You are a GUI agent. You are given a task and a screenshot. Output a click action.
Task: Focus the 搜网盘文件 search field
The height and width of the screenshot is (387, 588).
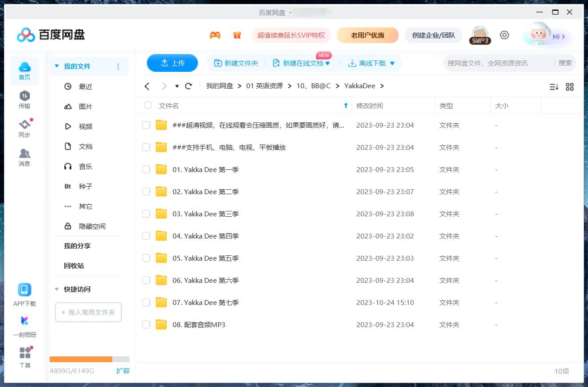pyautogui.click(x=498, y=63)
